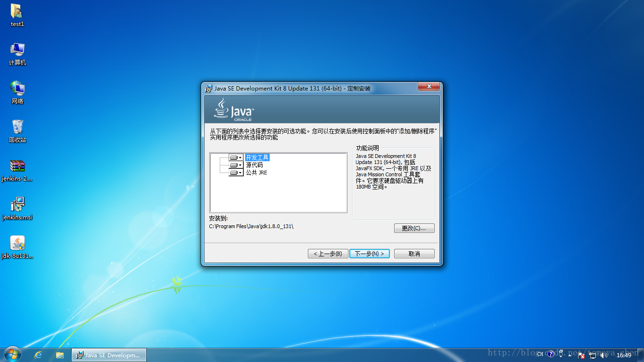Launch Internet Explorer from the taskbar
Viewport: 644px width, 362px height.
tap(38, 355)
